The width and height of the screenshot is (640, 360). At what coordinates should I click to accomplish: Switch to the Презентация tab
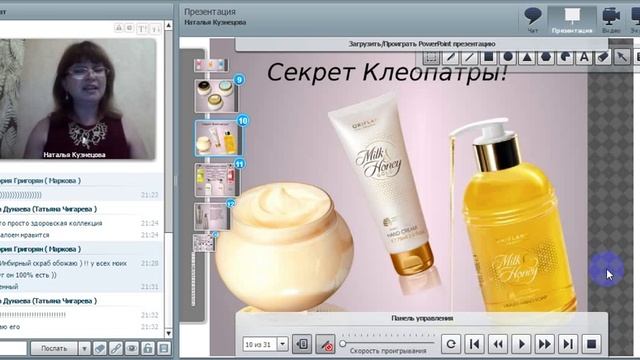(x=571, y=20)
